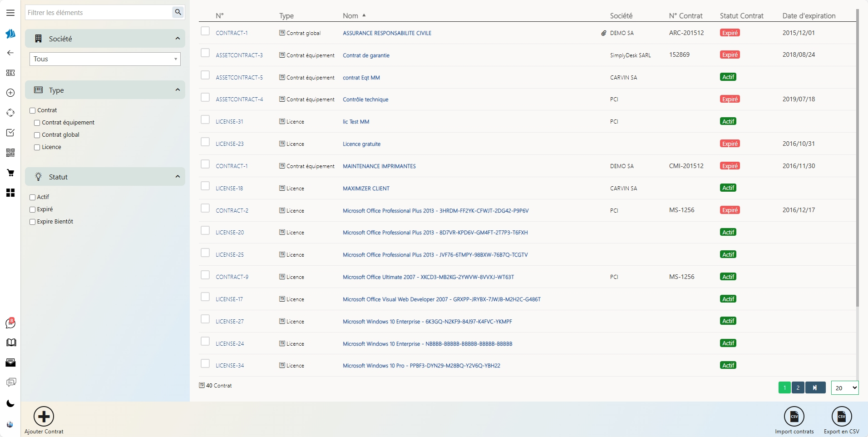
Task: Open the hamburger menu icon
Action: pyautogui.click(x=10, y=13)
